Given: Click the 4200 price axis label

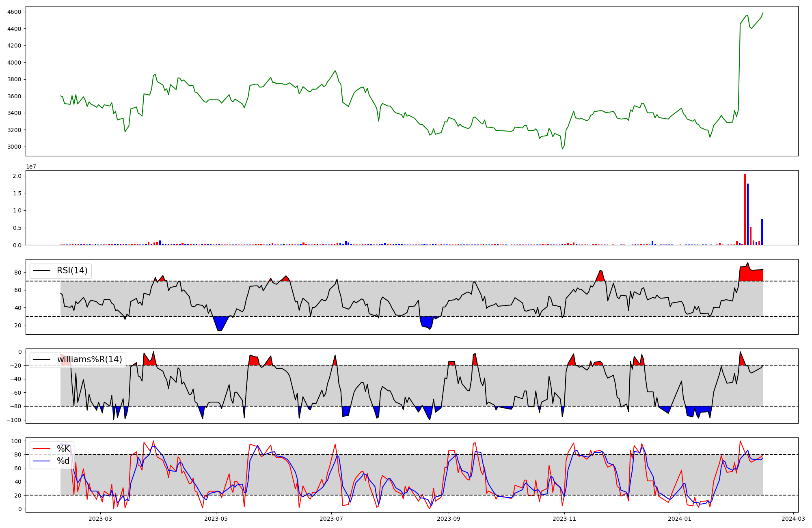Looking at the screenshot, I should point(15,46).
